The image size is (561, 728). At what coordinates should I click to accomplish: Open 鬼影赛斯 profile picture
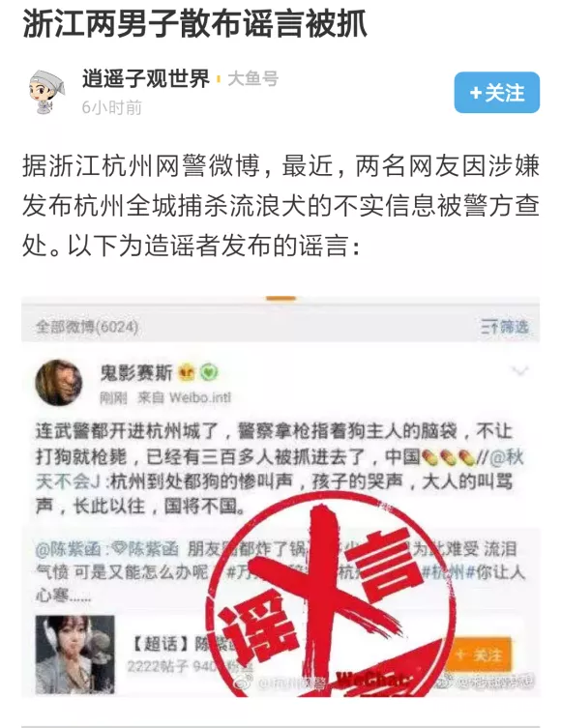[x=59, y=383]
